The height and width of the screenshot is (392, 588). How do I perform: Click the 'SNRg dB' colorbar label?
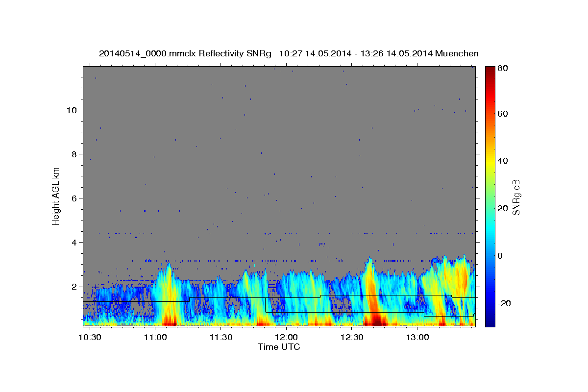pyautogui.click(x=516, y=196)
